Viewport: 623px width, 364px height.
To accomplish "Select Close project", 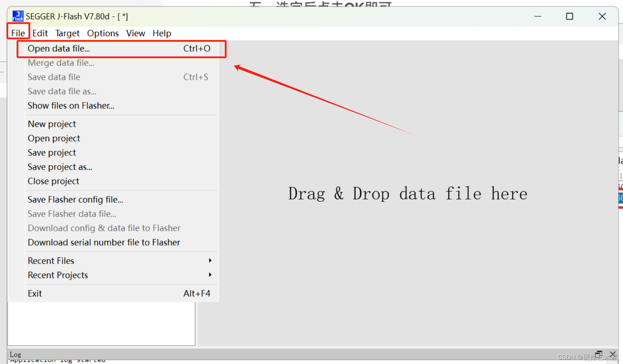I will click(x=122, y=181).
